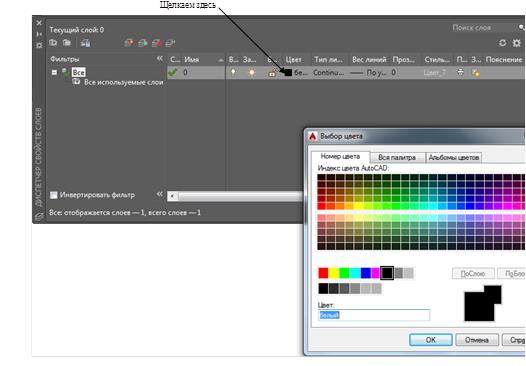526x366 pixels.
Task: Click the 'Пояснение' column header
Action: point(504,60)
